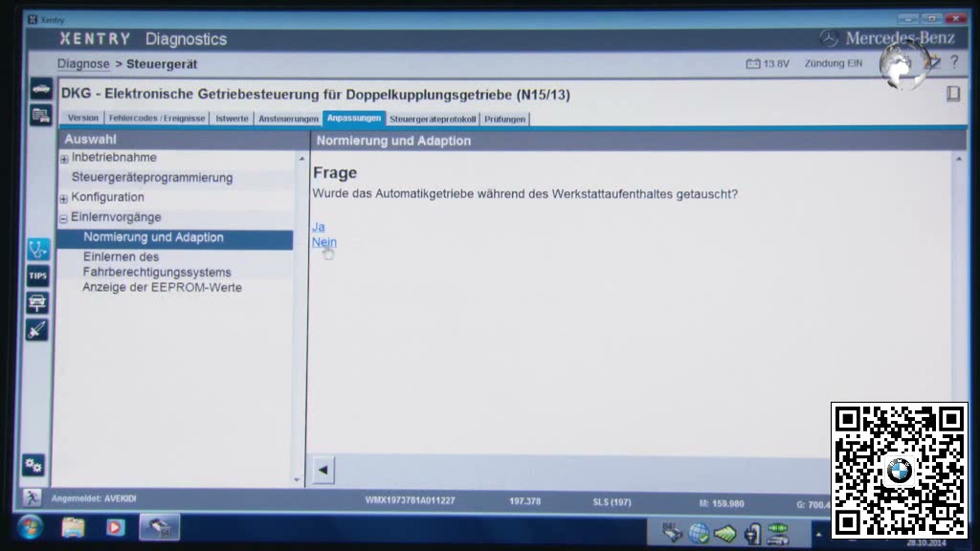
Task: Close the Xentry window
Action: (x=955, y=19)
